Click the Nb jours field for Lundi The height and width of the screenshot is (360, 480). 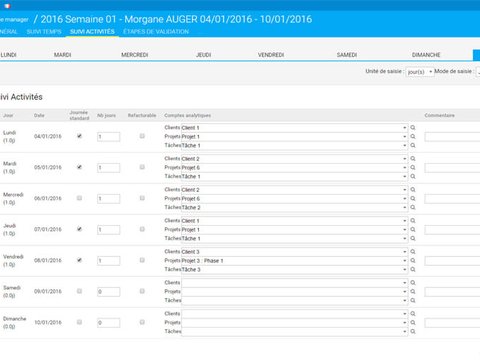[x=109, y=137]
